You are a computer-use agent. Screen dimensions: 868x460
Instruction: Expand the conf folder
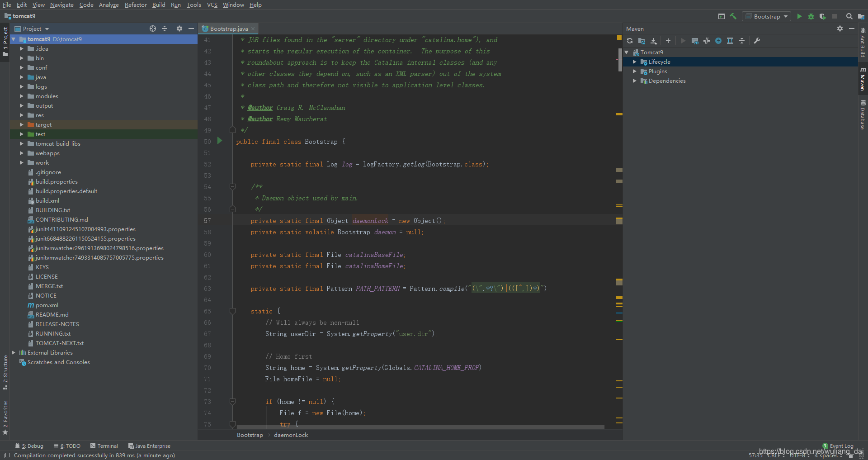(21, 68)
